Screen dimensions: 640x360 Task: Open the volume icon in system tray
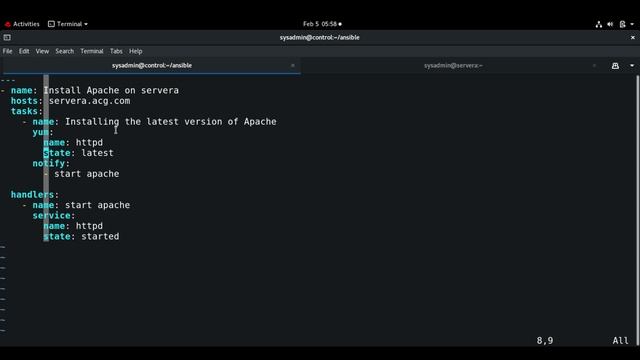click(610, 24)
